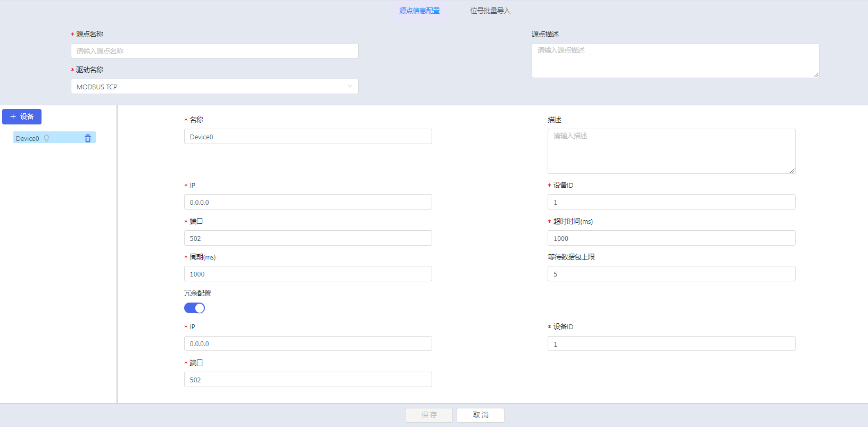Open the 驱动名称 MODBUS TCP dropdown
The width and height of the screenshot is (868, 427).
(x=214, y=87)
